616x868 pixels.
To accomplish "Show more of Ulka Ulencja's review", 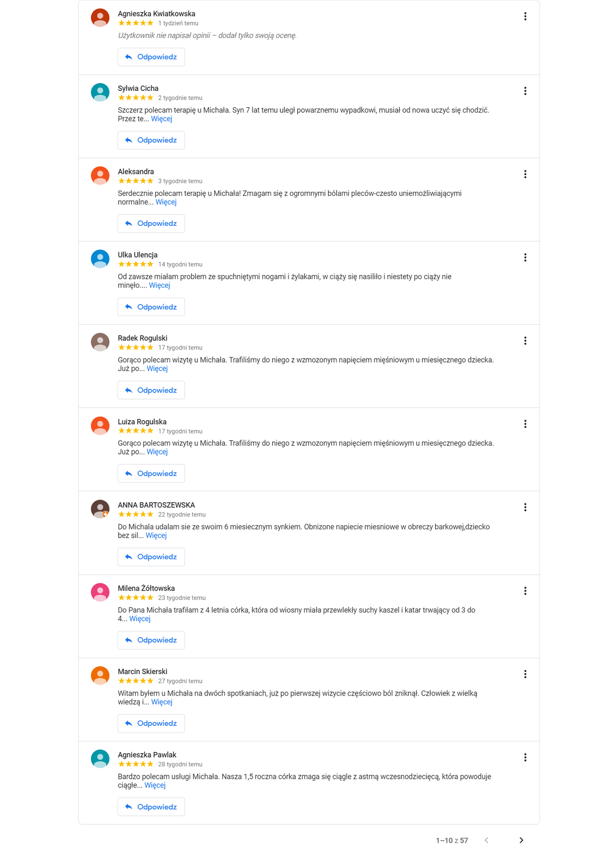I will pyautogui.click(x=159, y=285).
